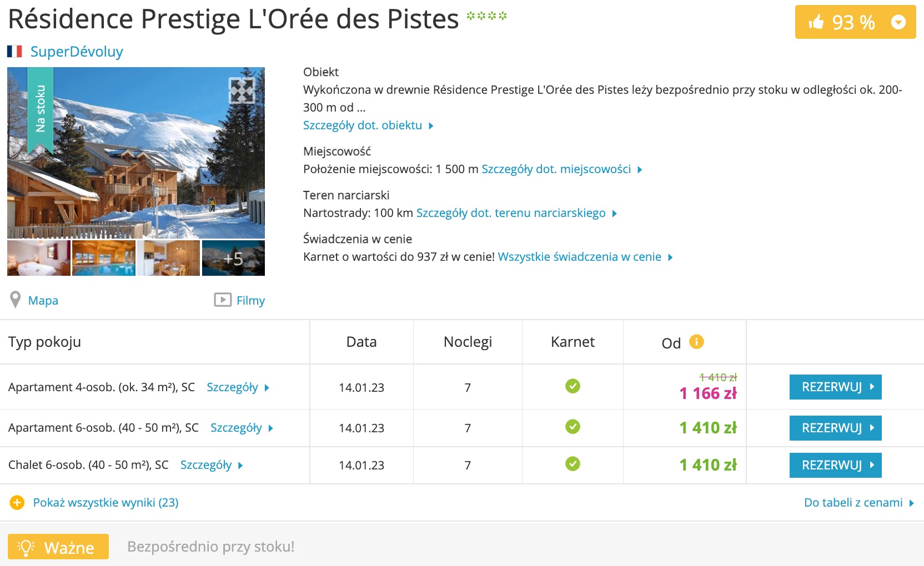Book Apartament 4-osob. with REZERWUJ button
The image size is (924, 566).
(835, 387)
